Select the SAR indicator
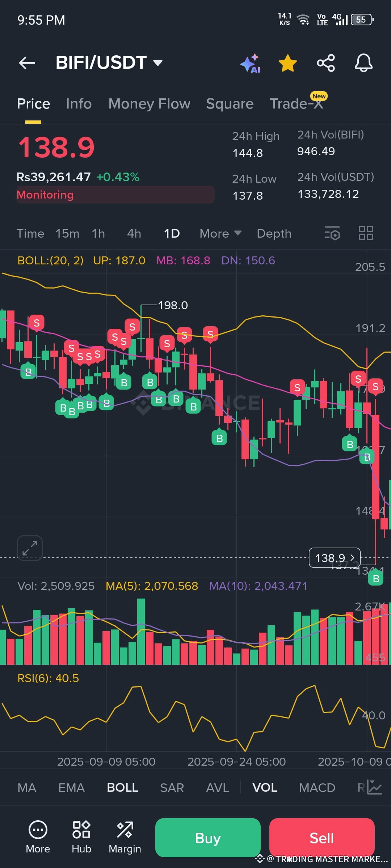The height and width of the screenshot is (868, 391). [x=172, y=788]
